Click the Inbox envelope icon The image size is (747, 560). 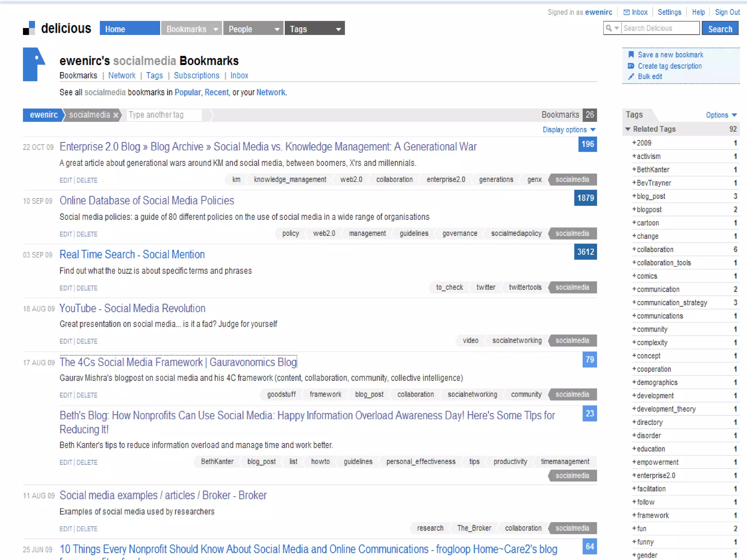click(x=626, y=12)
